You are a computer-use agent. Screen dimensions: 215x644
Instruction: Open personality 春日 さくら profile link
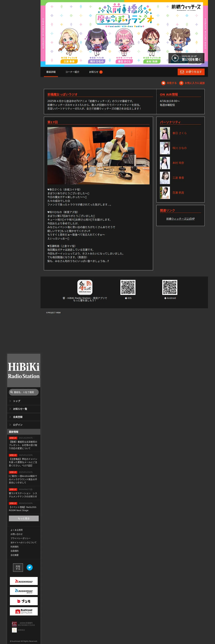point(180,133)
